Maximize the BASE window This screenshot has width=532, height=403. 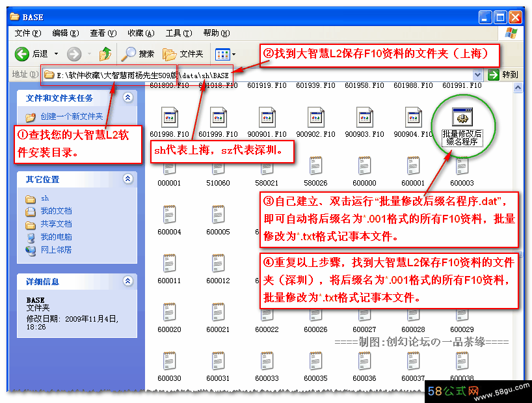(x=500, y=17)
